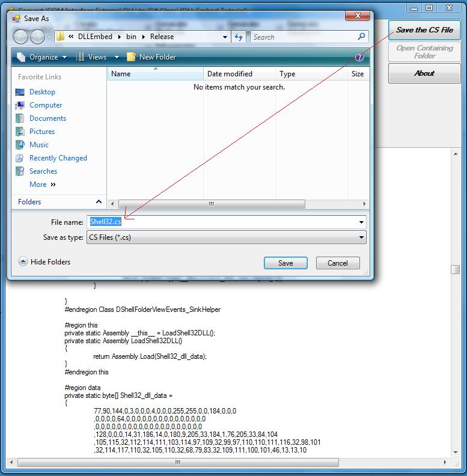The width and height of the screenshot is (467, 476).
Task: Sort by the Name column header
Action: 155,74
